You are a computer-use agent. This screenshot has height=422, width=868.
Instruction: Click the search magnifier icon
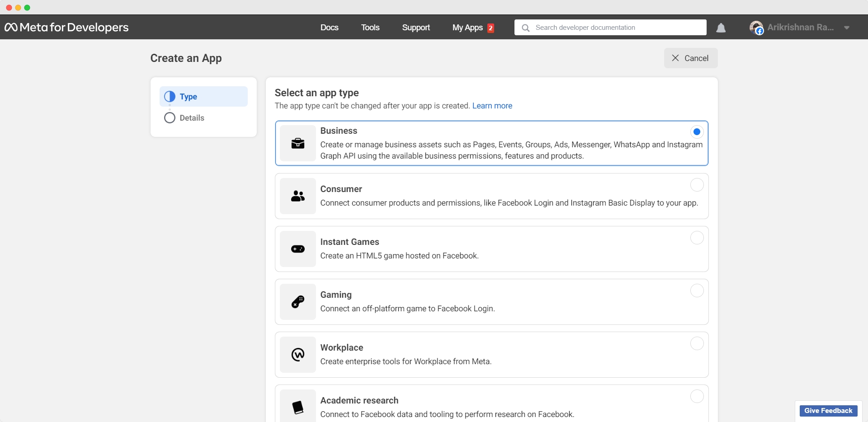(x=525, y=28)
